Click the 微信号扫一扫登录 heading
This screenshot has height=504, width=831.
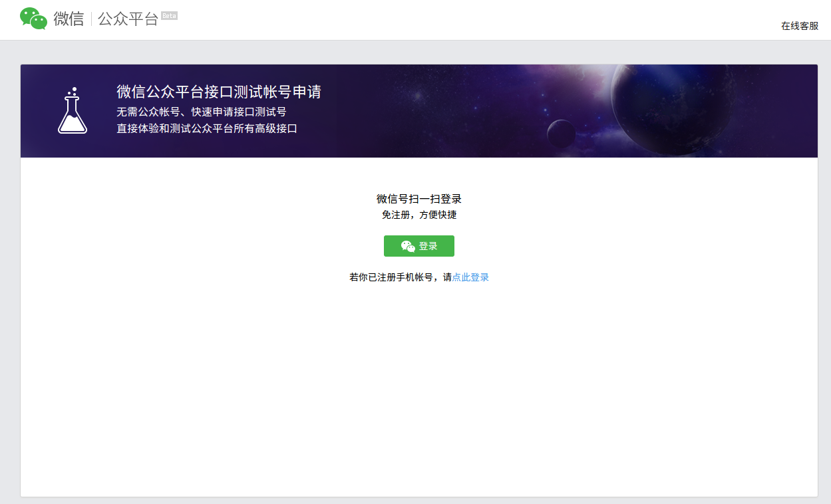[x=418, y=199]
